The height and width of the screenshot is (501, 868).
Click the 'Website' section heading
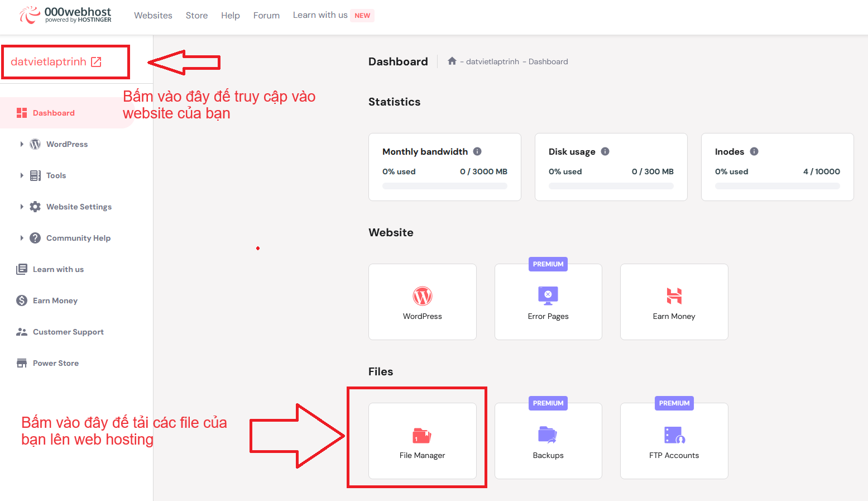pos(391,232)
